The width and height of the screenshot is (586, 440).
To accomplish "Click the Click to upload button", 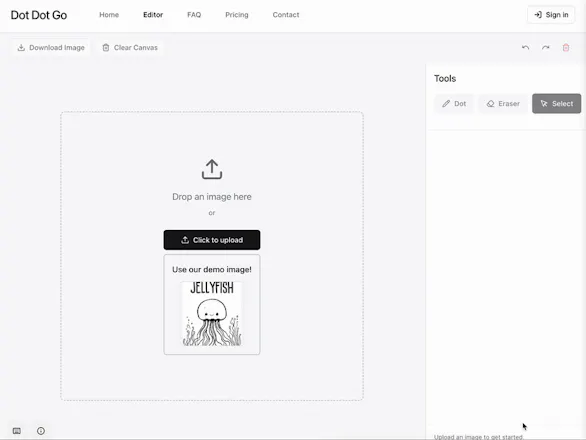I will (x=212, y=240).
